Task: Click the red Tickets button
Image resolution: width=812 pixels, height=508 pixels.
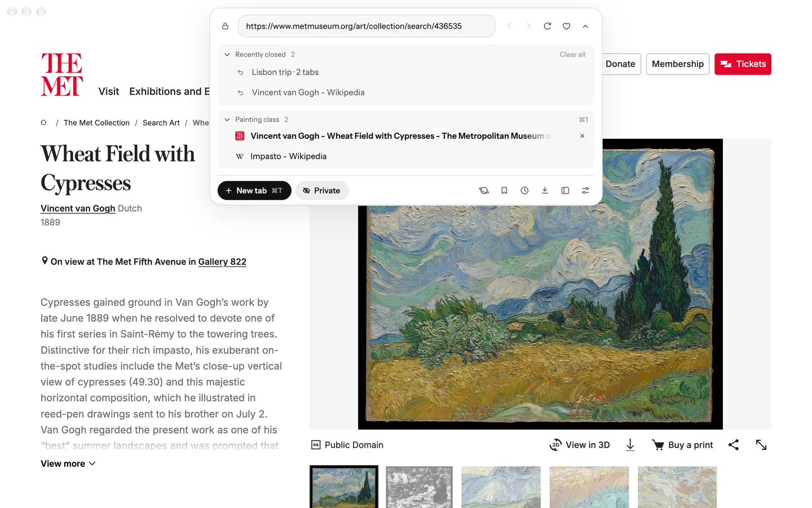Action: tap(743, 64)
